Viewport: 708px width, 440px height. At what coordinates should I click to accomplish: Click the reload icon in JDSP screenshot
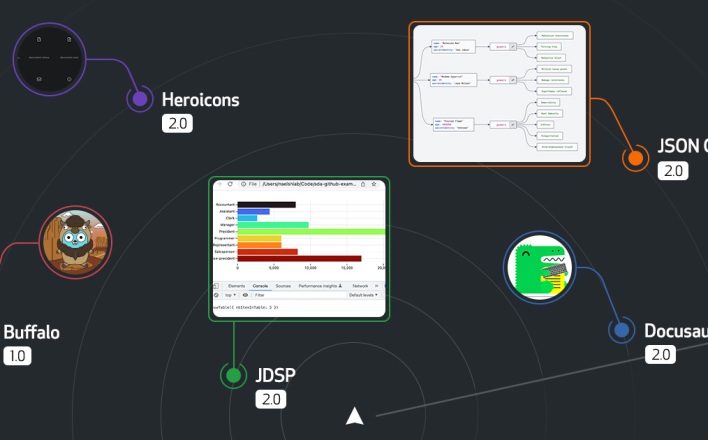(230, 184)
